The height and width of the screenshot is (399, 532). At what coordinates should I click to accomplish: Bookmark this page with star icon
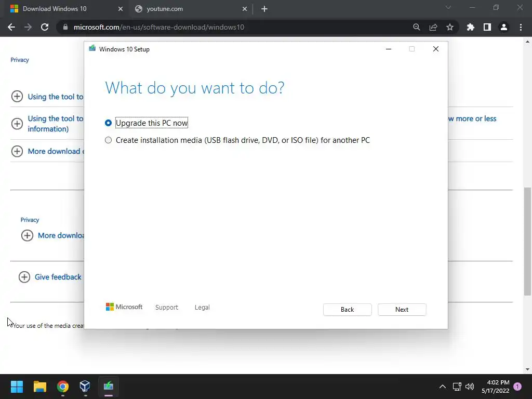point(450,27)
